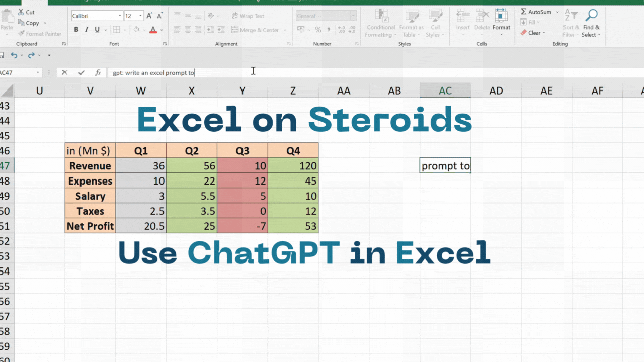This screenshot has width=644, height=362.
Task: Apply cell borders with the Borders icon
Action: (x=116, y=30)
